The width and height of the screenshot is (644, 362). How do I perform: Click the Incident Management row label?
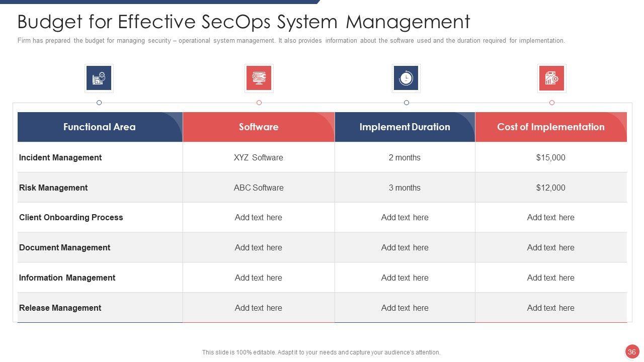(x=60, y=157)
